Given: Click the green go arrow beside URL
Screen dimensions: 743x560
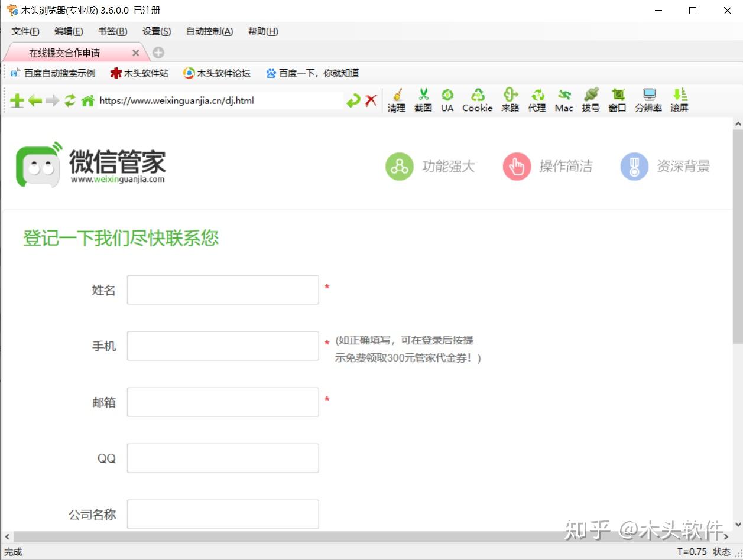Looking at the screenshot, I should pos(353,101).
